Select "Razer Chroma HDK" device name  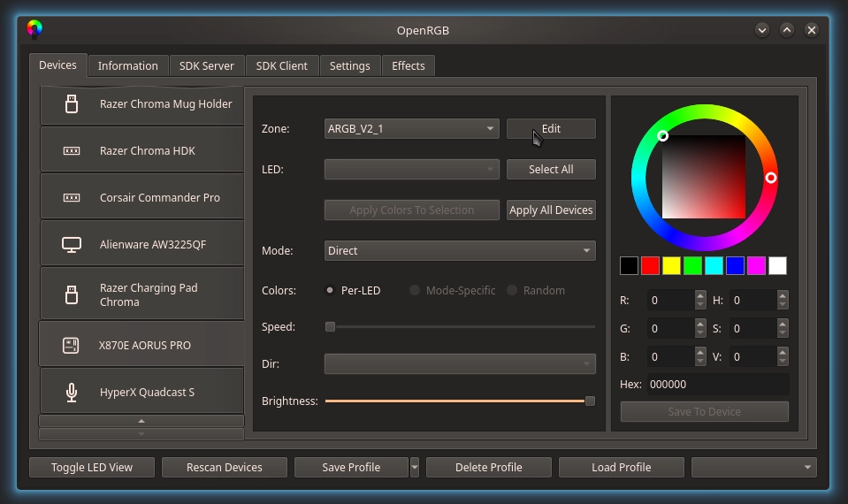[148, 151]
